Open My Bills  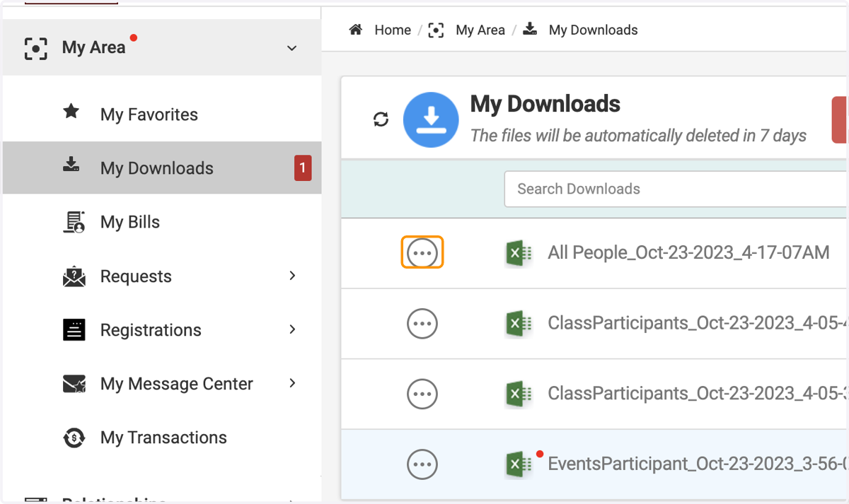pyautogui.click(x=130, y=222)
